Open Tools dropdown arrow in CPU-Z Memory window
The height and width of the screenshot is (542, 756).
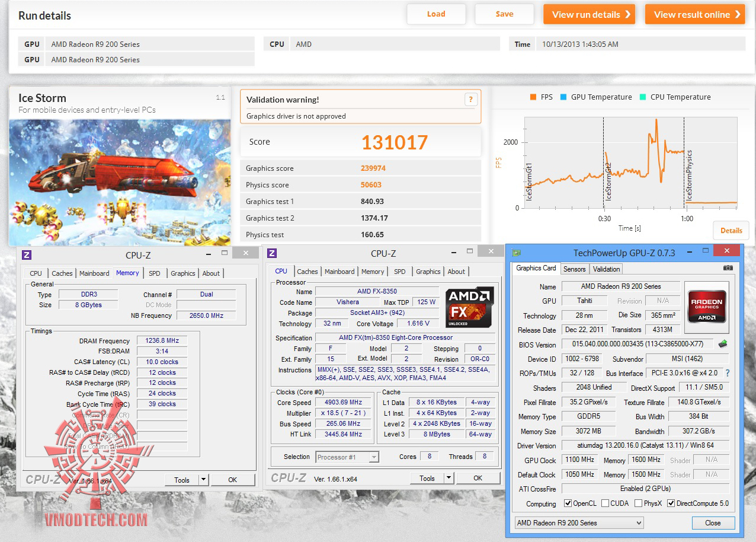click(203, 480)
